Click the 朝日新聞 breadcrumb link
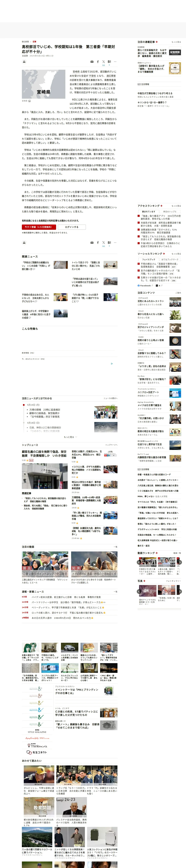Screen dimensions: 186x868 point(26,42)
